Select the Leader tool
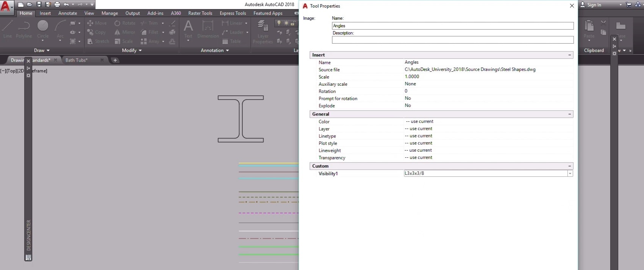This screenshot has width=644, height=270. tap(233, 32)
